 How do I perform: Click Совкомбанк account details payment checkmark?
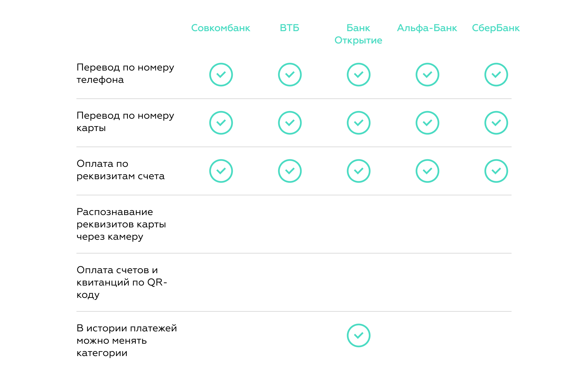221,171
